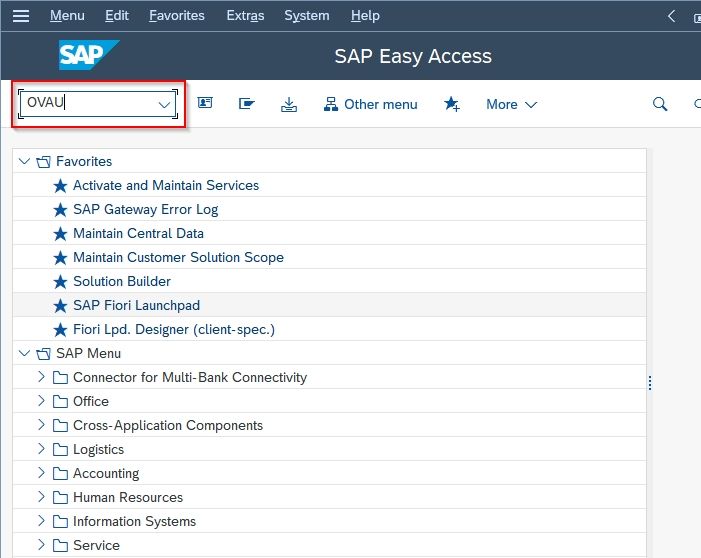Click the Add to Favorites star icon
Image resolution: width=701 pixels, height=558 pixels.
452,104
